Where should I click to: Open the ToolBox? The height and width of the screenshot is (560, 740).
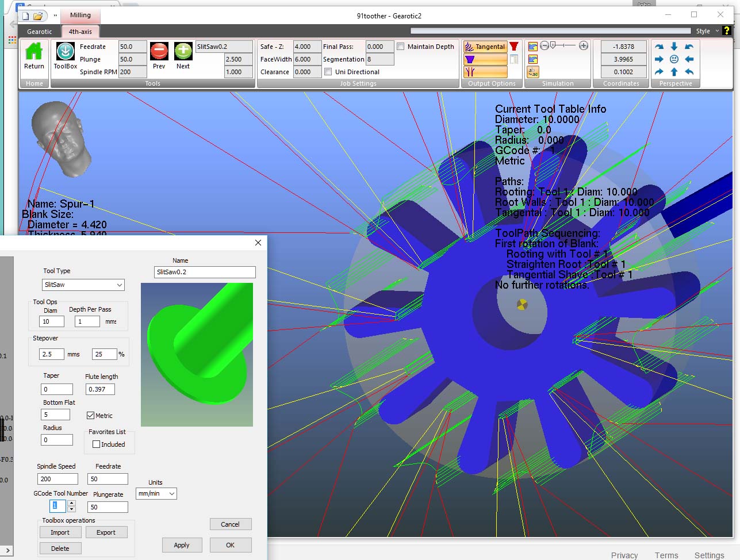66,52
